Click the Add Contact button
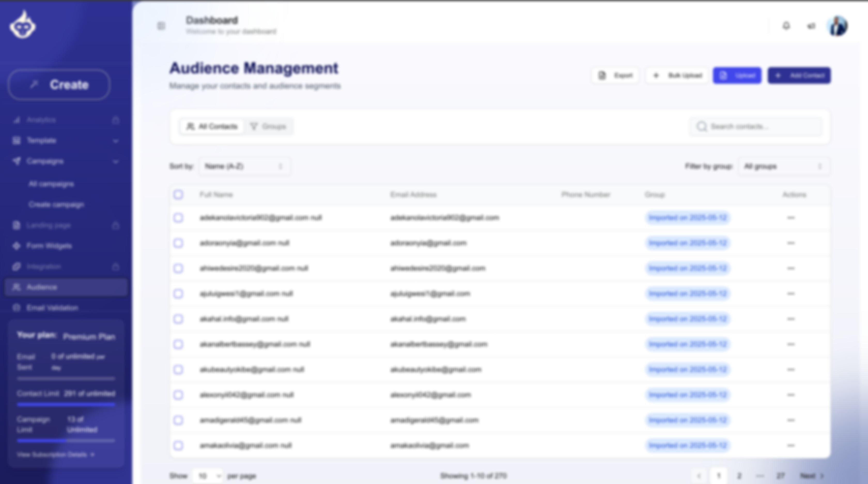The image size is (868, 484). (799, 75)
